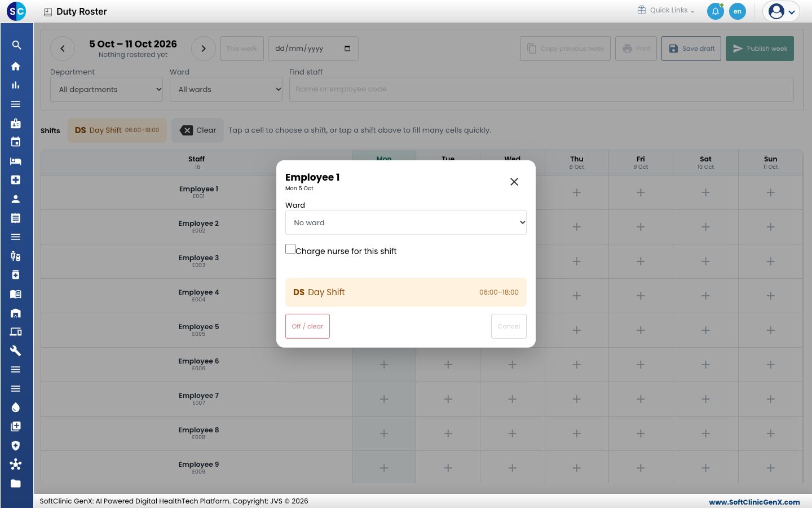Select the DS Day Shift chip in Shifts bar
Viewport: 812px width, 508px height.
[x=117, y=130]
